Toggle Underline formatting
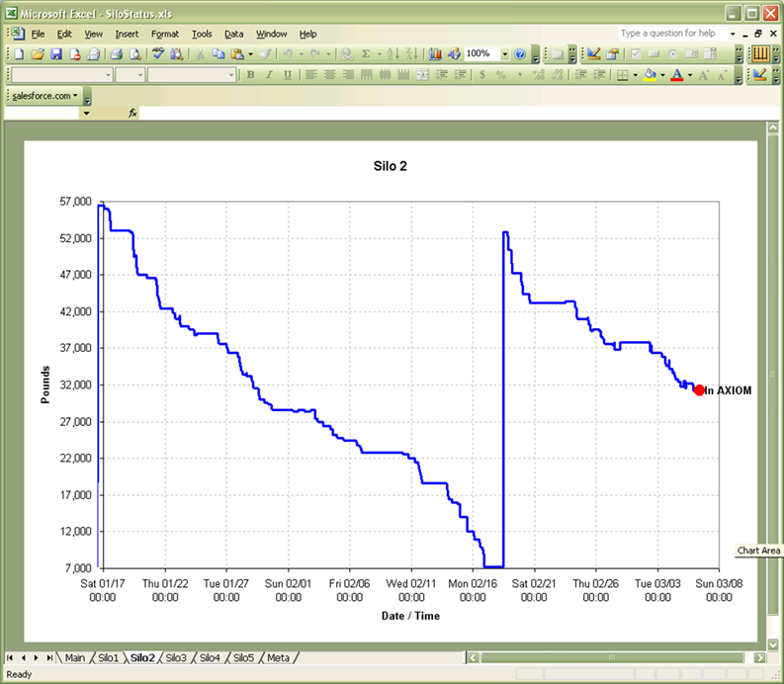 coord(288,75)
